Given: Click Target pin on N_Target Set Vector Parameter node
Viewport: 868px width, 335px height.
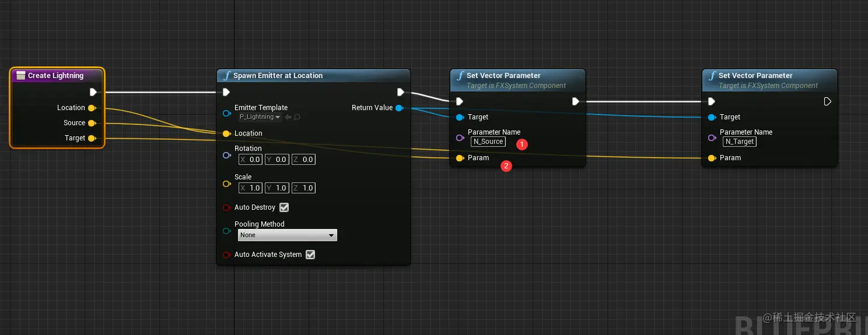Looking at the screenshot, I should pyautogui.click(x=712, y=117).
